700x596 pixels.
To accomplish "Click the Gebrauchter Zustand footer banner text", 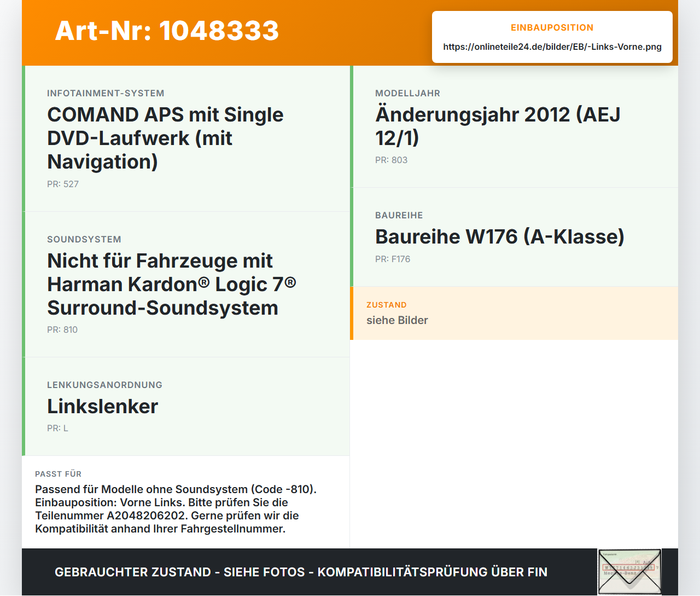I will click(x=301, y=572).
